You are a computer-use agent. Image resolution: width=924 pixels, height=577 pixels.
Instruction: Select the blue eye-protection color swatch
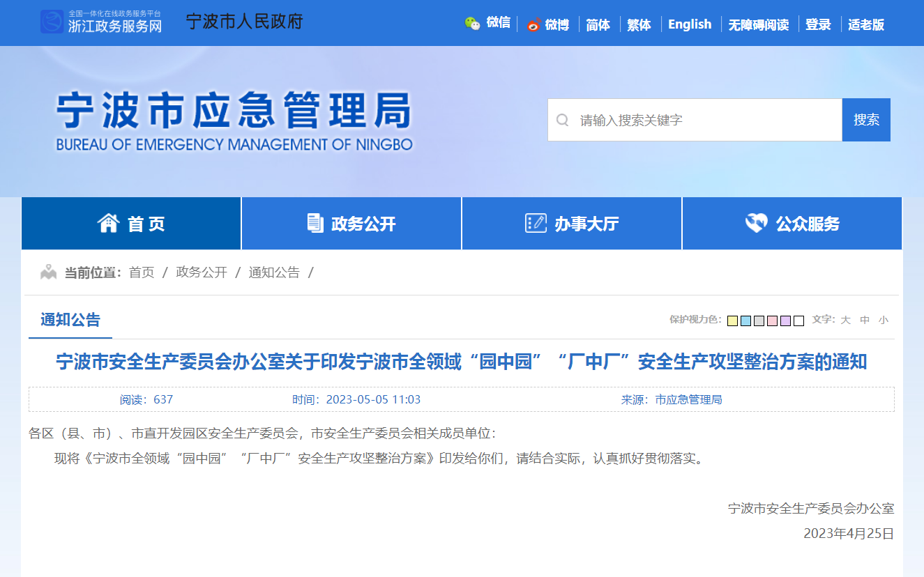coord(745,321)
